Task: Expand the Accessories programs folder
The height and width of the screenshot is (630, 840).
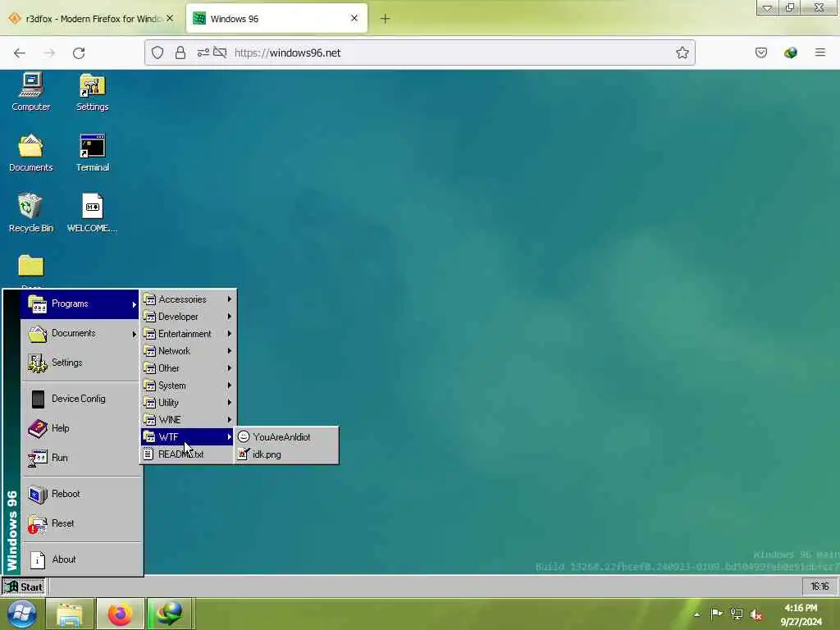Action: pos(188,299)
